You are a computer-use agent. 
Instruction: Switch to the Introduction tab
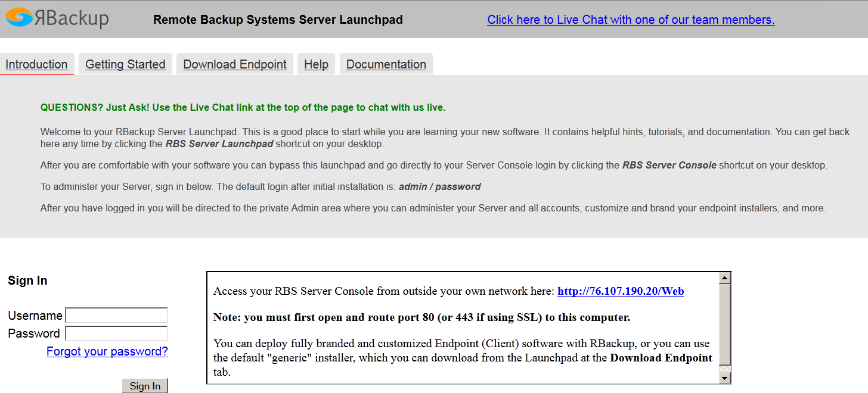coord(36,64)
